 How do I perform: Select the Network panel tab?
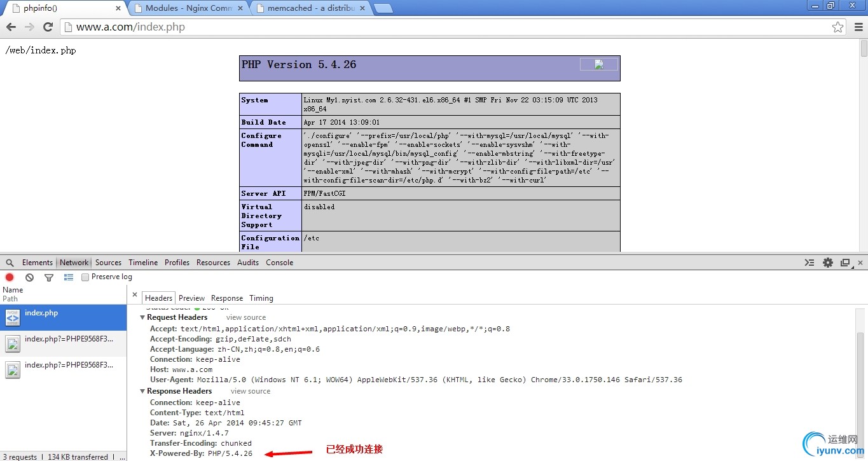point(74,263)
